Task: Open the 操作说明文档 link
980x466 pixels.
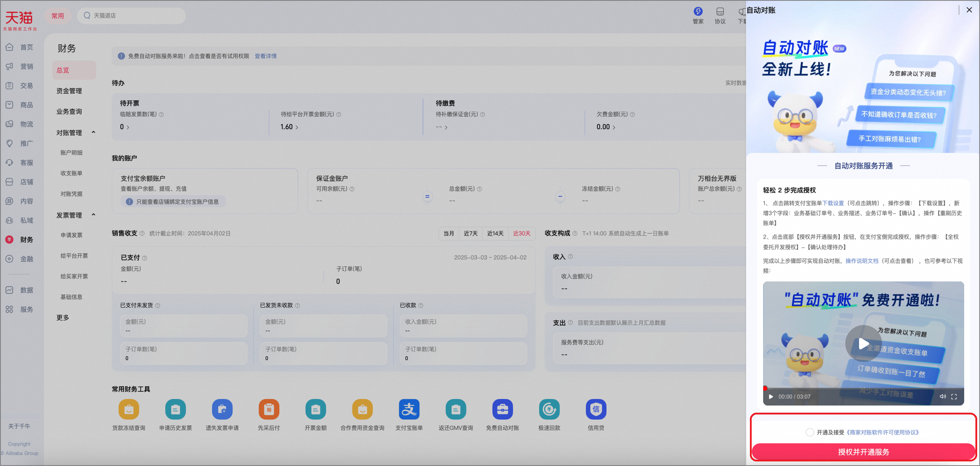Action: tap(862, 261)
